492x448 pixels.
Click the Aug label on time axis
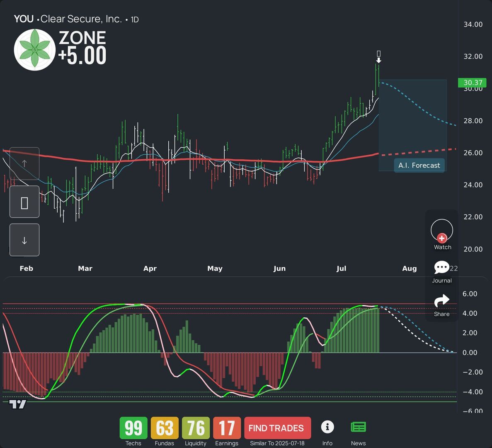(410, 268)
